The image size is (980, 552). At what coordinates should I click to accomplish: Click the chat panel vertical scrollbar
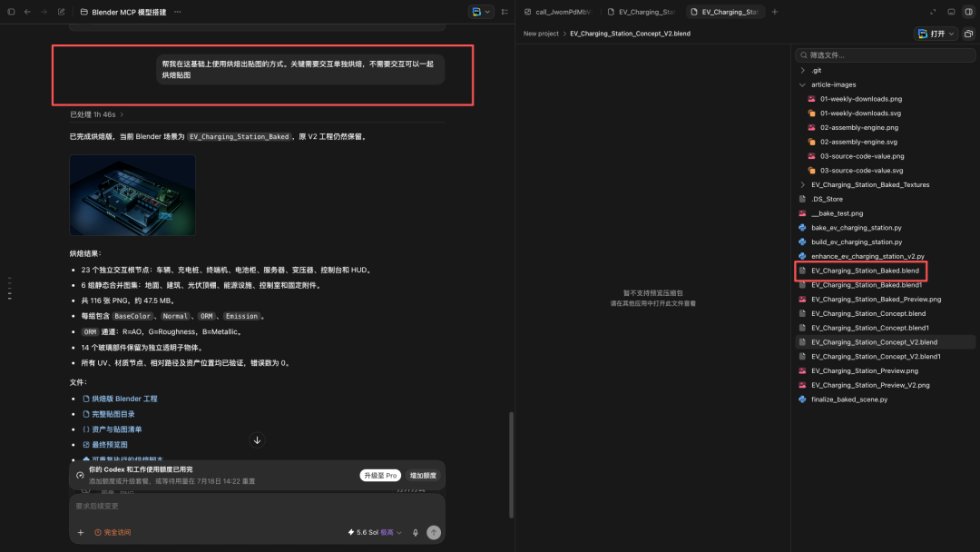[x=511, y=465]
